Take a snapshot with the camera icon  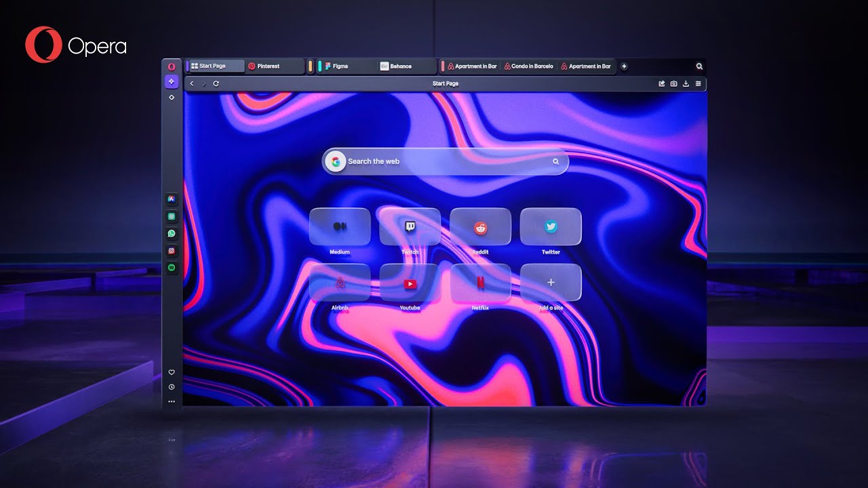coord(674,83)
